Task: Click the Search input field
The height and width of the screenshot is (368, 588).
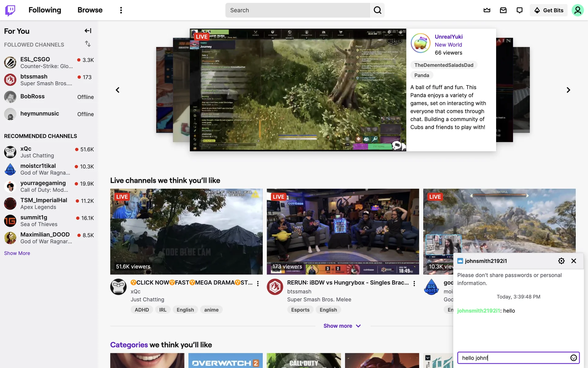Action: pyautogui.click(x=298, y=10)
